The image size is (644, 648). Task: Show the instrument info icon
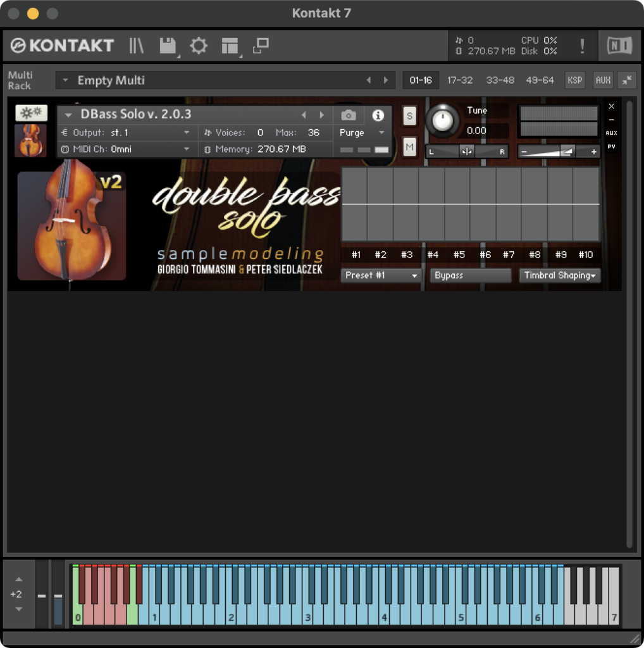(x=378, y=115)
